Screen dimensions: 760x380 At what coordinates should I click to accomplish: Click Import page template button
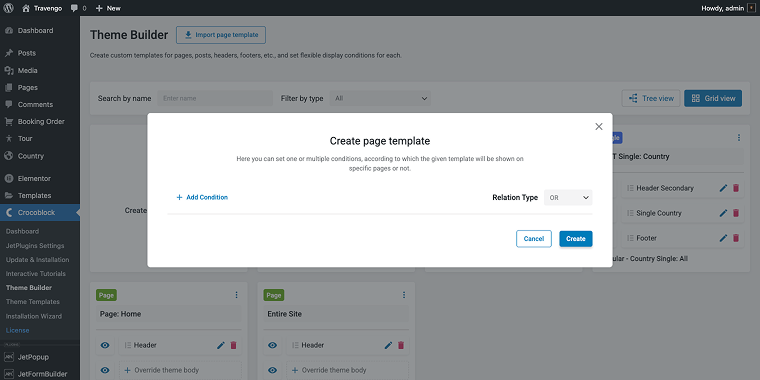coord(221,35)
